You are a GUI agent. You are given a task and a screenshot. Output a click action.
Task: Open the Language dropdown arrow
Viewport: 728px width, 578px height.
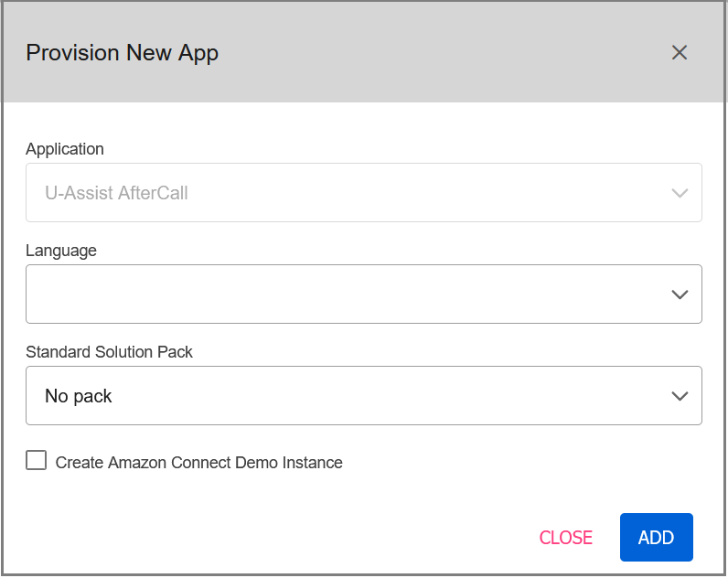[x=680, y=294]
